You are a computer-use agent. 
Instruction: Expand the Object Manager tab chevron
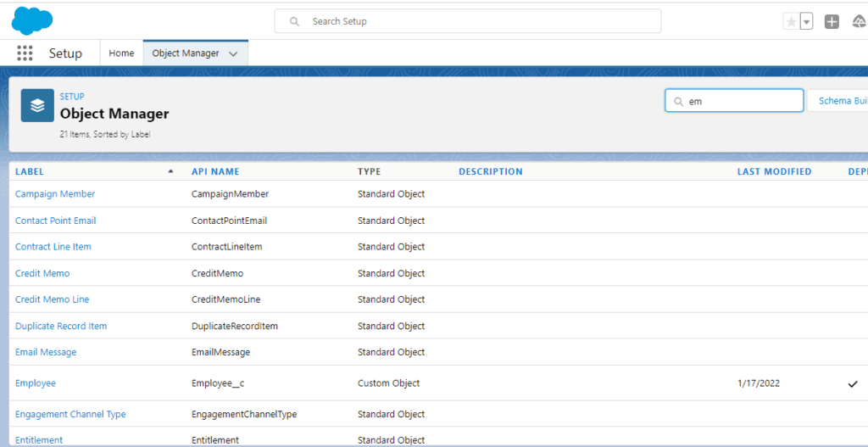click(233, 53)
